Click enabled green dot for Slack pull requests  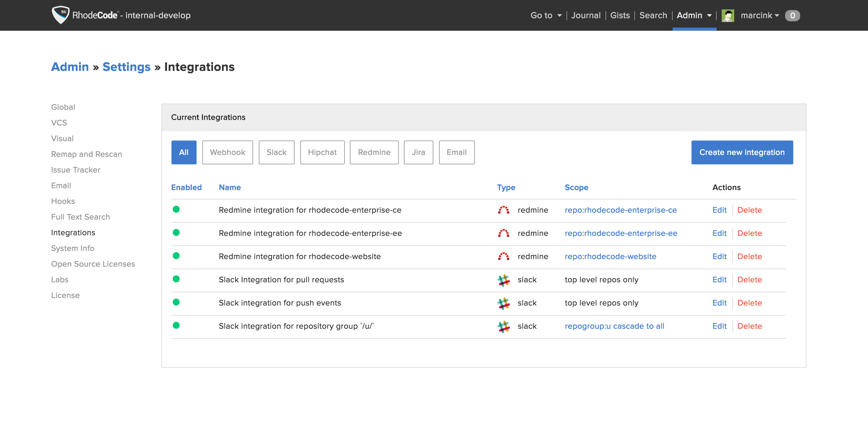click(x=176, y=279)
